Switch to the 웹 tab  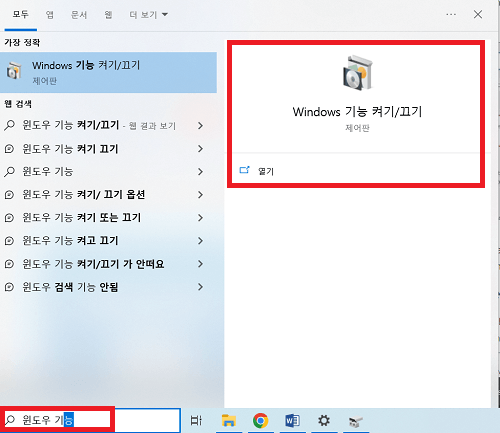pyautogui.click(x=108, y=15)
